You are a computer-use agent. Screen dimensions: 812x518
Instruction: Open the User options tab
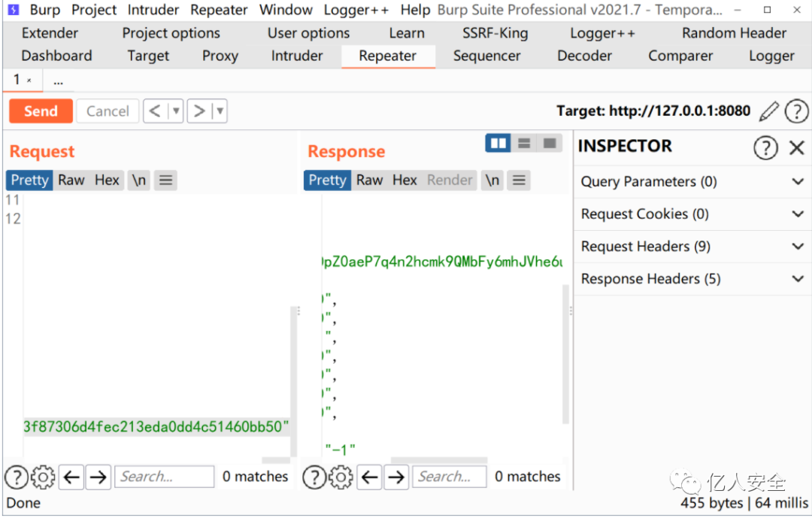click(x=309, y=33)
